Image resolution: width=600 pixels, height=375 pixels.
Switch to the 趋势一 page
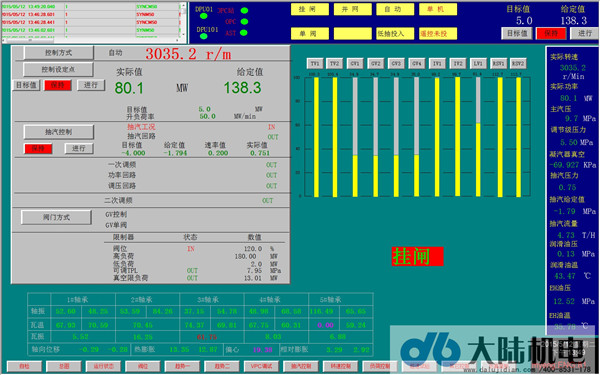pyautogui.click(x=182, y=366)
